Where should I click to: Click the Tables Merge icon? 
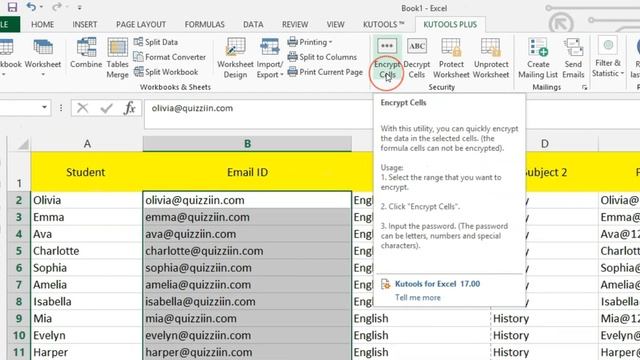click(x=117, y=58)
